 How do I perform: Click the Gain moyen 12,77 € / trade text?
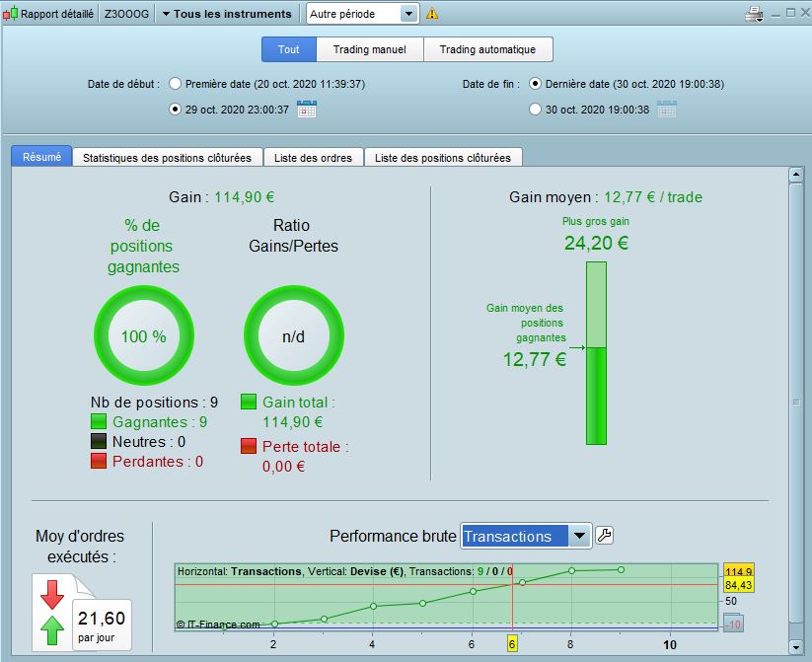point(606,197)
